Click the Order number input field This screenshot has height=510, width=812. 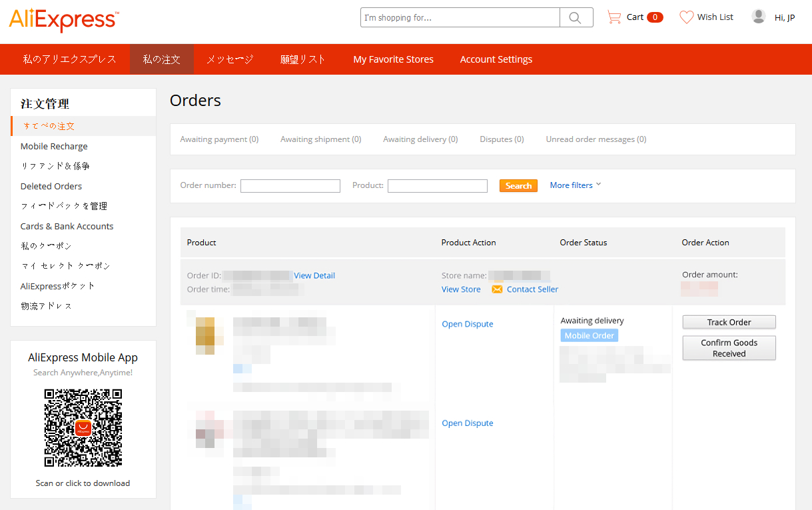[290, 186]
